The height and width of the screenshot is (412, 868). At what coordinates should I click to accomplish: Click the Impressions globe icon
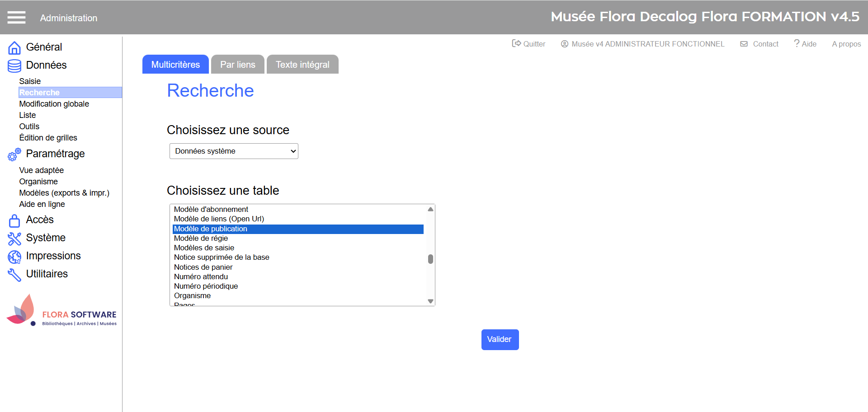pos(14,257)
